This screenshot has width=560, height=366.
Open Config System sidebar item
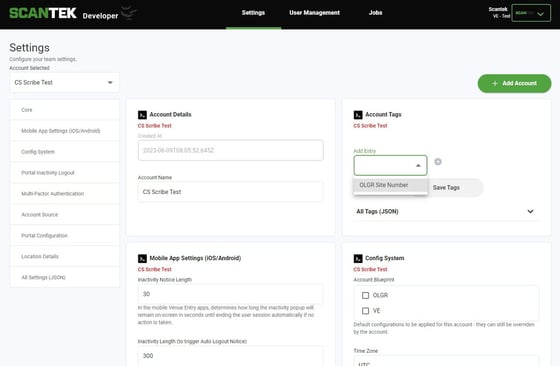tap(65, 152)
